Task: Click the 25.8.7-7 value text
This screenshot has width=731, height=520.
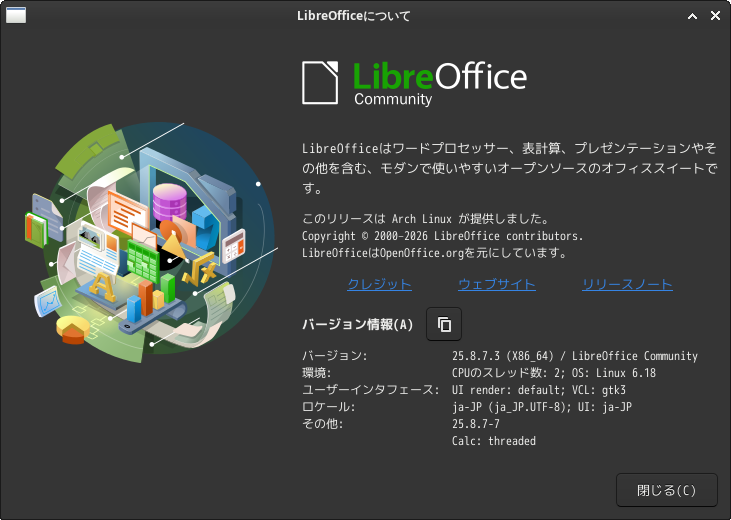Action: tap(476, 423)
